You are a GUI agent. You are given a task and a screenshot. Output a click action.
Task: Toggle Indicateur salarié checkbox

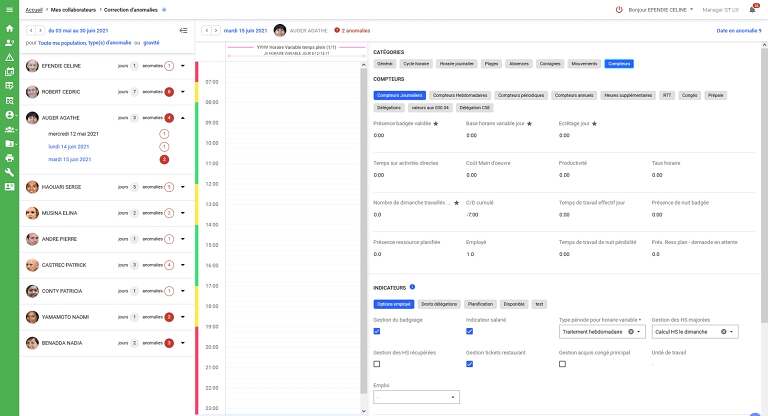[x=469, y=331]
